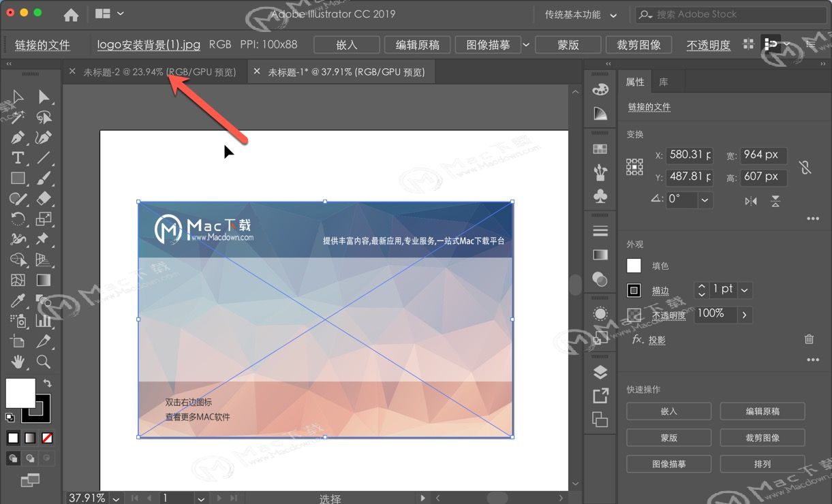This screenshot has width=832, height=504.
Task: Open the 传统基本功能 workspace switcher
Action: [x=581, y=14]
